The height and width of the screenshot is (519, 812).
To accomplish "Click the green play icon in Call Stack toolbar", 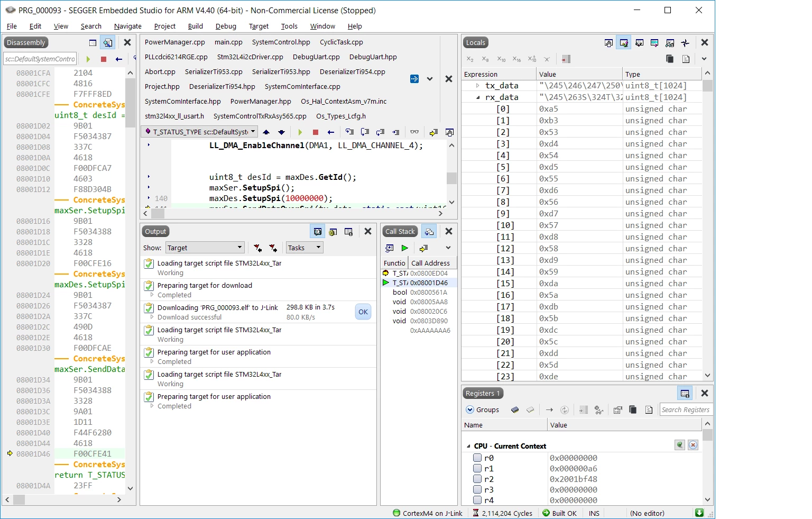I will pos(404,248).
